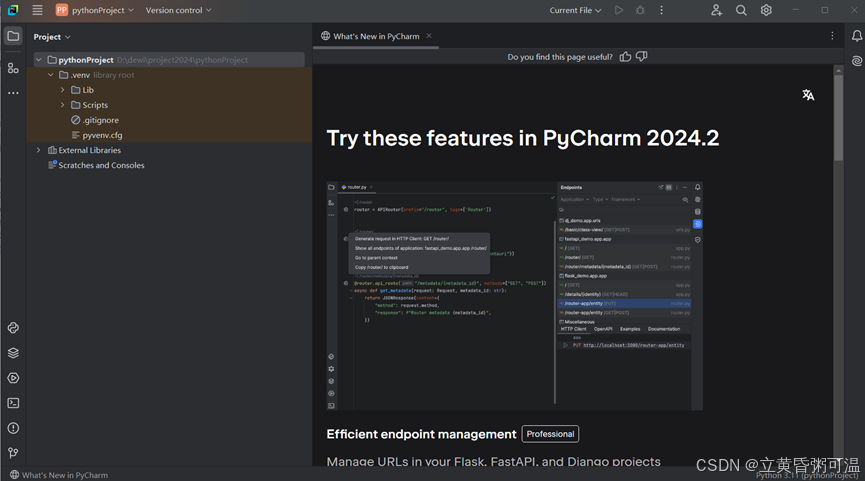
Task: Expand External Libraries node
Action: point(39,150)
